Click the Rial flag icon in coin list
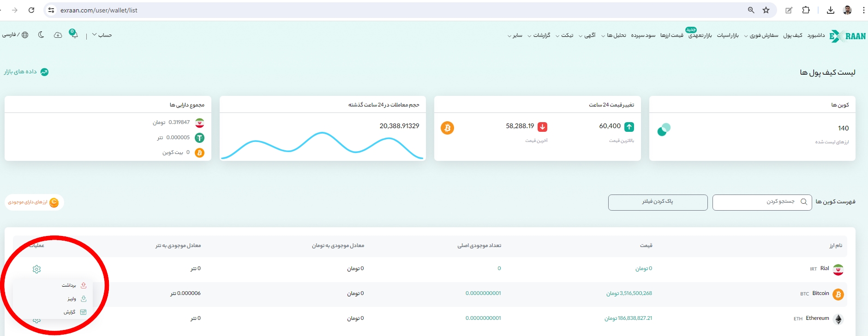The image size is (868, 336). click(x=838, y=270)
